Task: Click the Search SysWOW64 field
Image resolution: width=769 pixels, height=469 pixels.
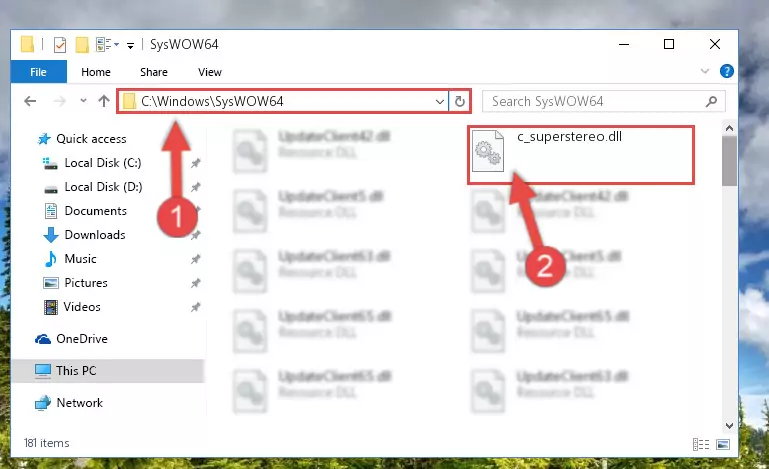Action: coord(604,102)
